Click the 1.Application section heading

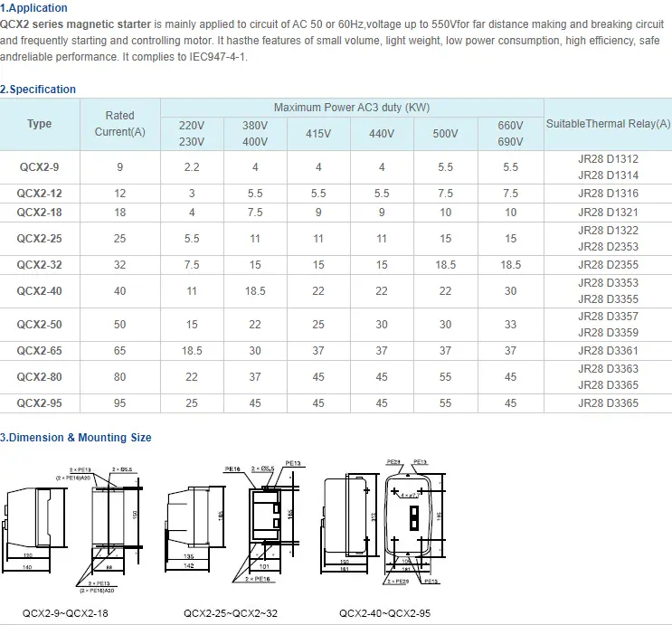34,8
